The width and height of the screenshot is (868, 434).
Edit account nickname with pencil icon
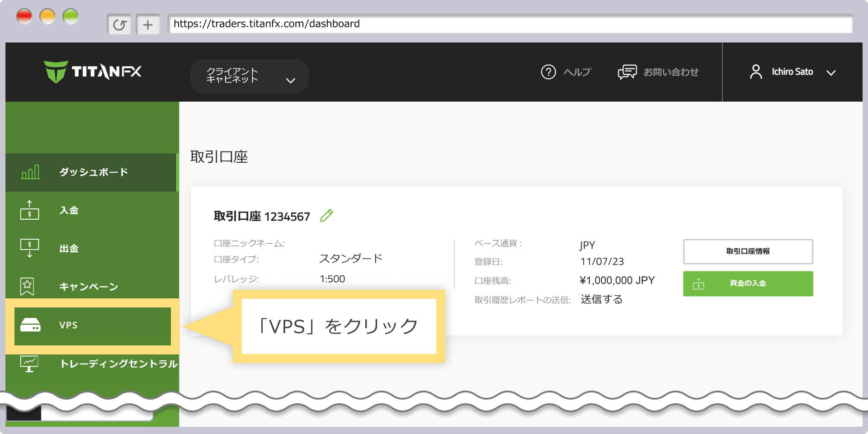pos(326,216)
